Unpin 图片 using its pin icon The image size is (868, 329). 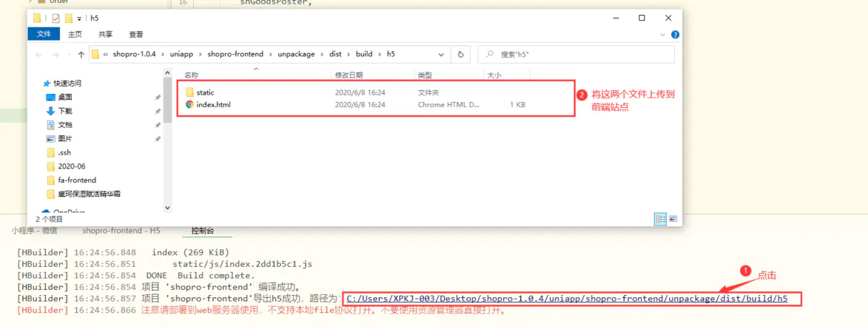[158, 139]
